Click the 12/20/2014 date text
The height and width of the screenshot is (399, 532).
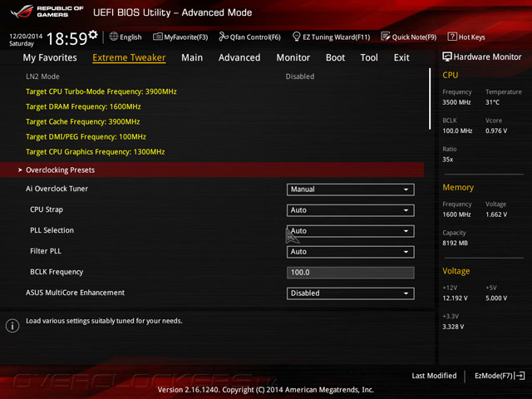point(26,36)
